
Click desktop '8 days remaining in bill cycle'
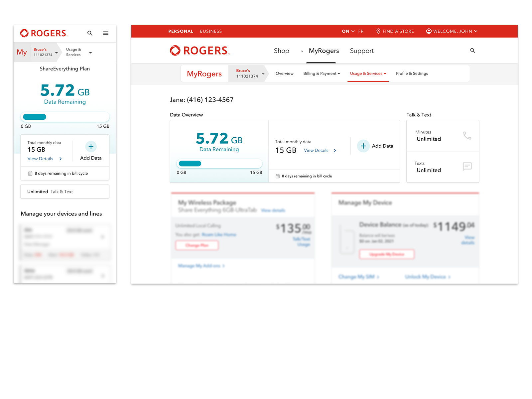click(x=307, y=176)
